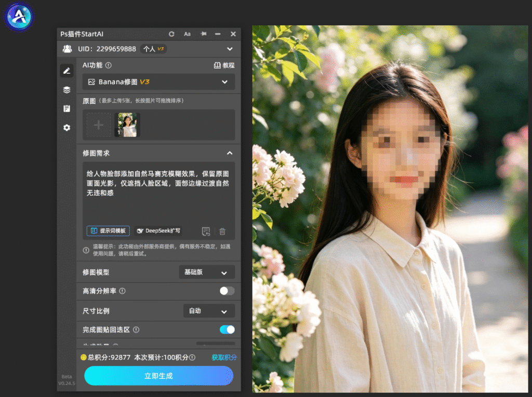Viewport: 532px width, 397px height.
Task: Click the 获取积分 link
Action: coord(224,358)
